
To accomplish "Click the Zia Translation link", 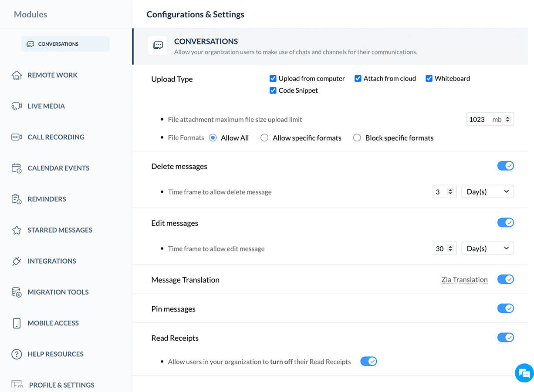I will 464,280.
